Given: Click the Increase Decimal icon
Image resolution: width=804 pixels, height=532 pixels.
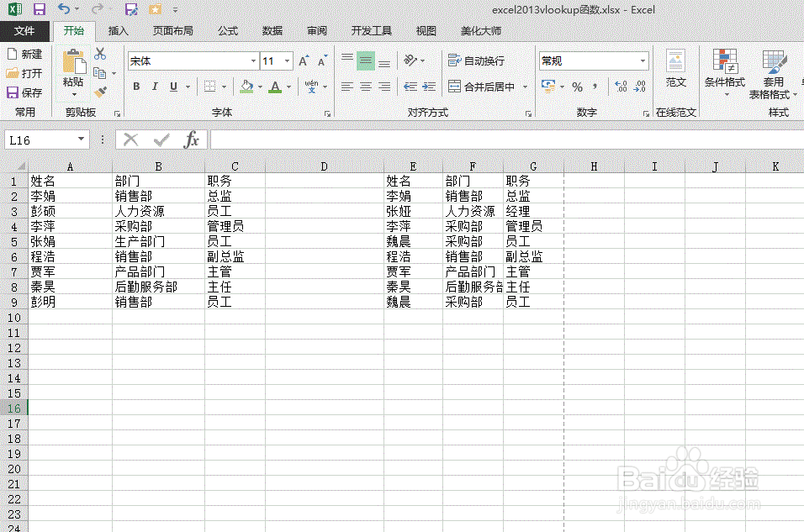Looking at the screenshot, I should pos(621,84).
